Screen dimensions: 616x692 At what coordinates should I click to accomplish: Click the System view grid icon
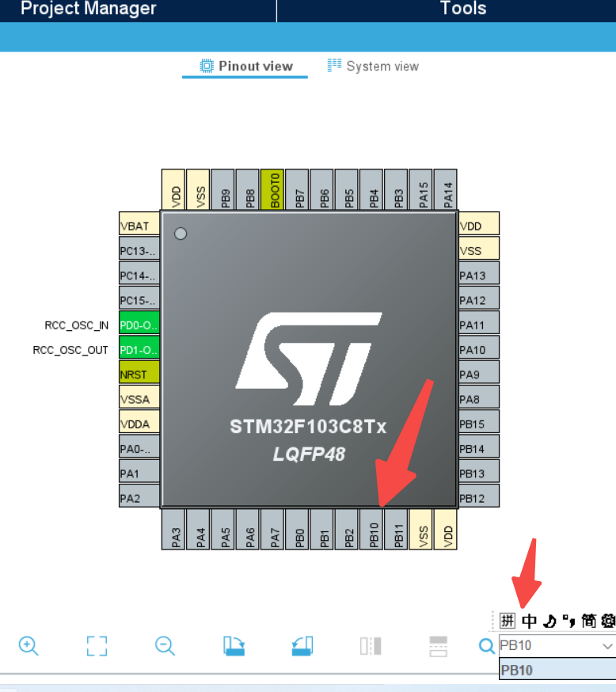tap(334, 65)
